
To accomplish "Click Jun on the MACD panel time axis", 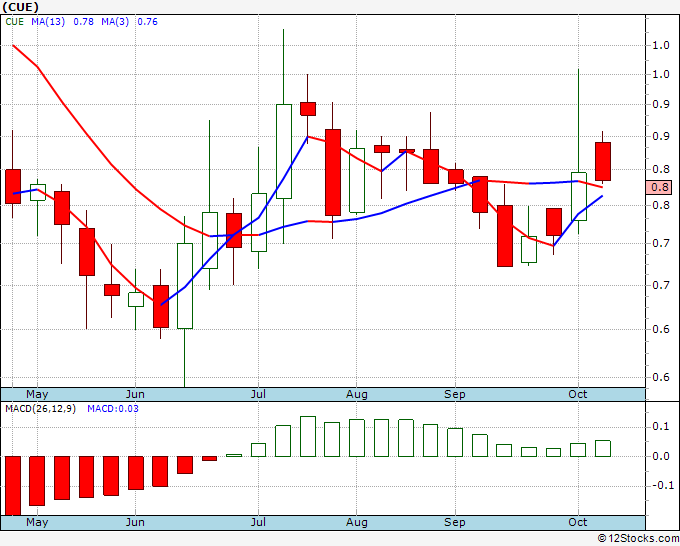I will [135, 522].
